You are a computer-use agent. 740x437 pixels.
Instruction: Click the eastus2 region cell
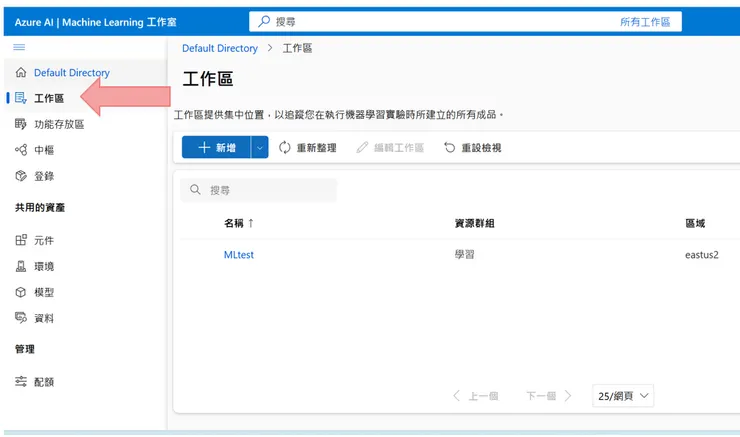point(702,255)
